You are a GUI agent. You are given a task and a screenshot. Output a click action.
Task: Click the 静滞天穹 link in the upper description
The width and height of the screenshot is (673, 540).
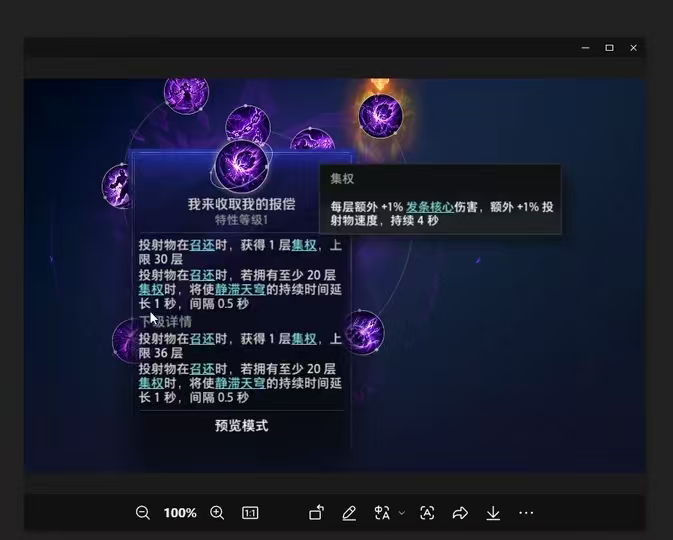tap(240, 290)
